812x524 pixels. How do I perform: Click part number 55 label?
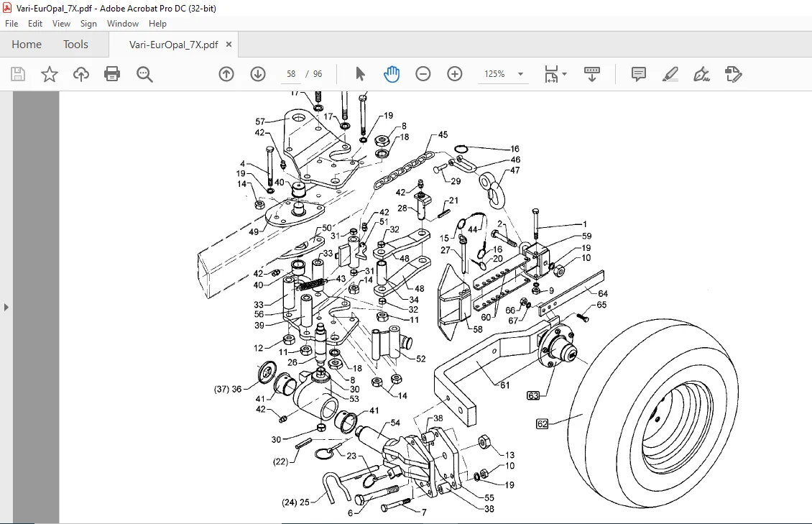point(489,497)
